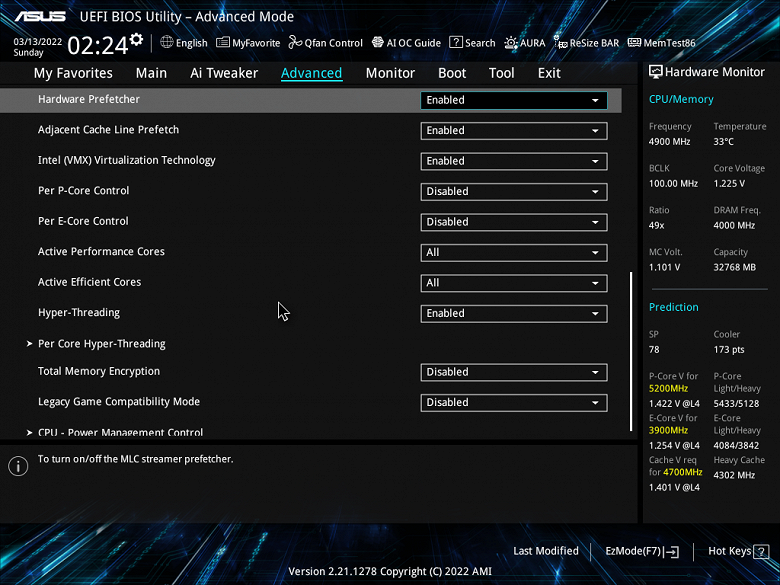The height and width of the screenshot is (585, 780).
Task: Select the Legacy Game Compatibility Mode label
Action: (119, 402)
